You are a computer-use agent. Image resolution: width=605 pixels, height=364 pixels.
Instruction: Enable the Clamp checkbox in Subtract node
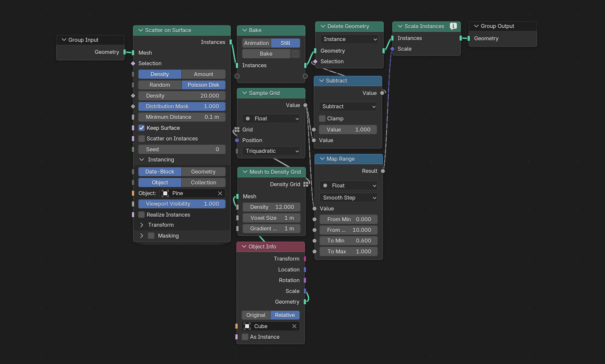click(x=322, y=118)
